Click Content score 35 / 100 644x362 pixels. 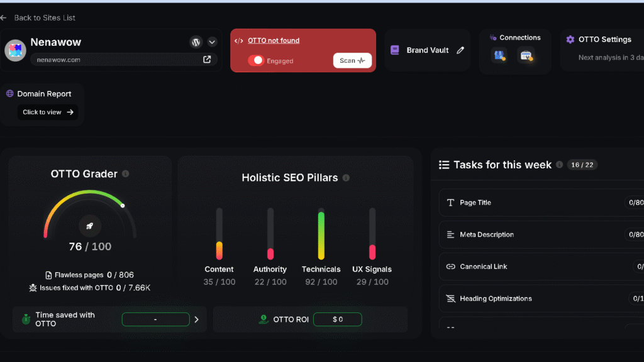tap(219, 282)
